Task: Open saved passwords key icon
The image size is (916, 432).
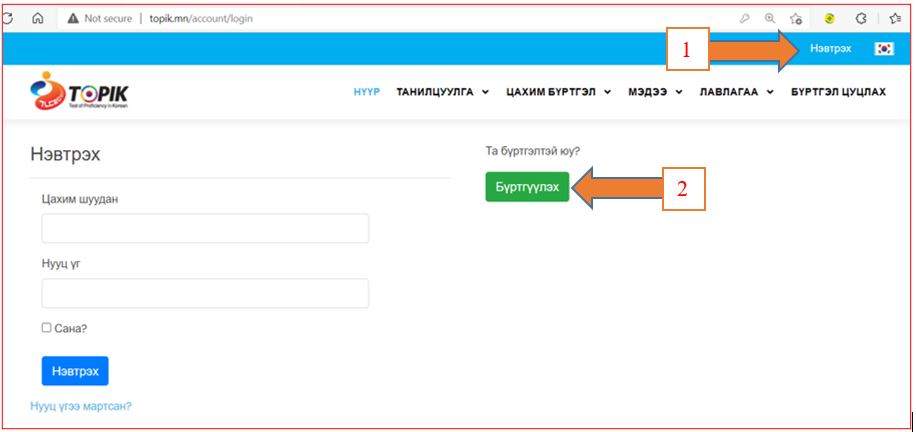Action: 745,18
